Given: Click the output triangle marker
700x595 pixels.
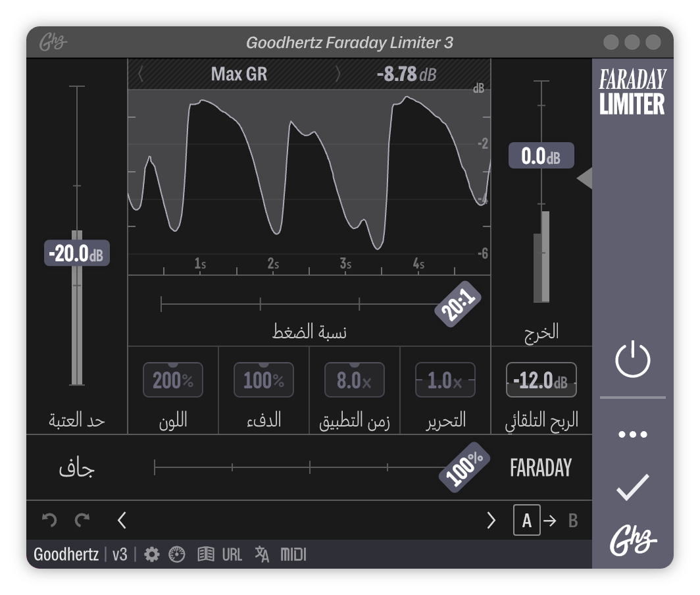Looking at the screenshot, I should tap(585, 178).
